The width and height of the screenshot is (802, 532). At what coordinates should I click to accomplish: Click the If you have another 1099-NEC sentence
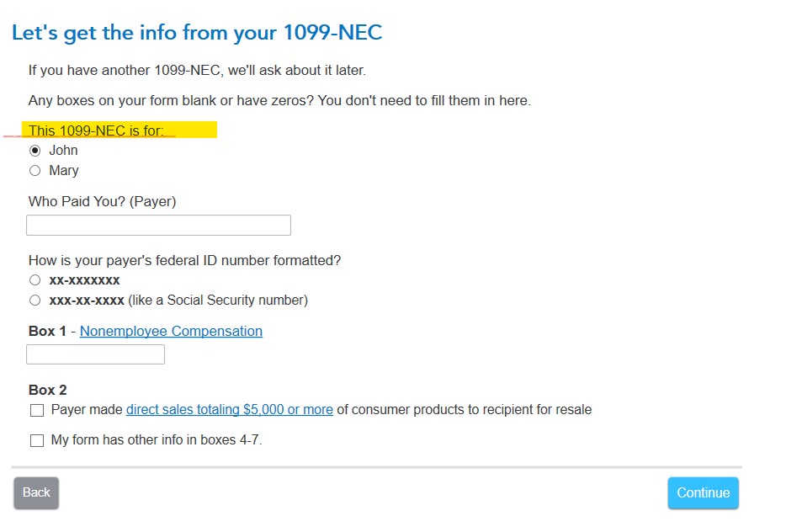[x=197, y=71]
